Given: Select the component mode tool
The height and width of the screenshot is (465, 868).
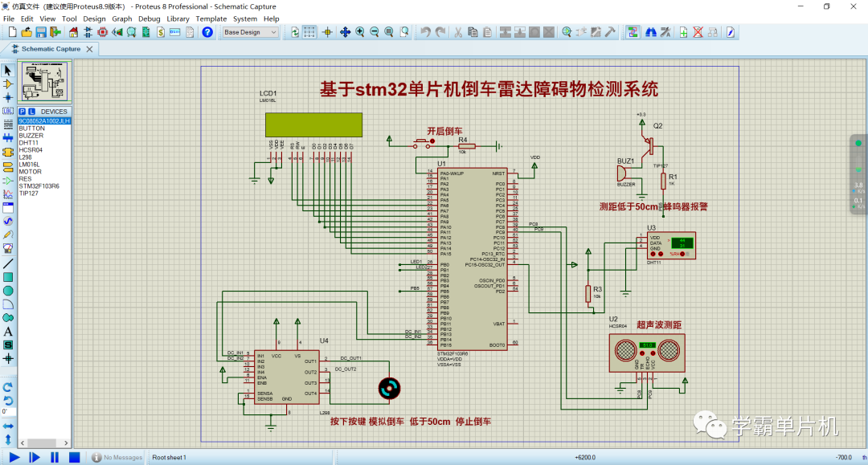Looking at the screenshot, I should pyautogui.click(x=8, y=84).
